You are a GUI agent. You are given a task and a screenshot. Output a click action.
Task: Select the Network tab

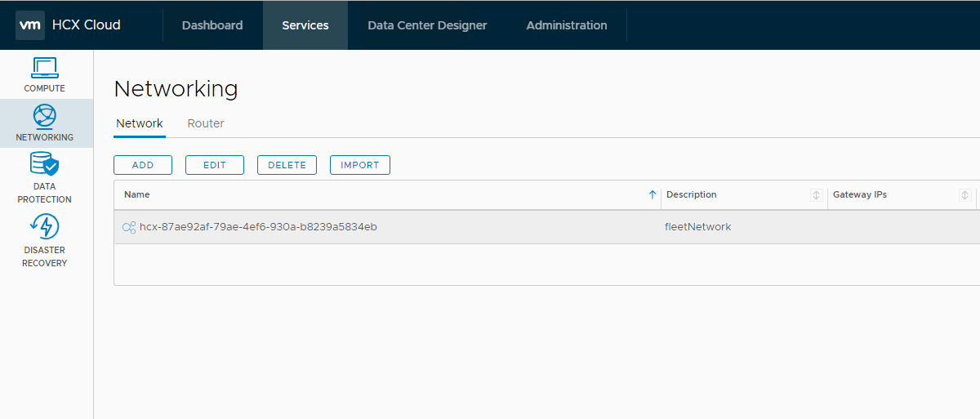[140, 123]
